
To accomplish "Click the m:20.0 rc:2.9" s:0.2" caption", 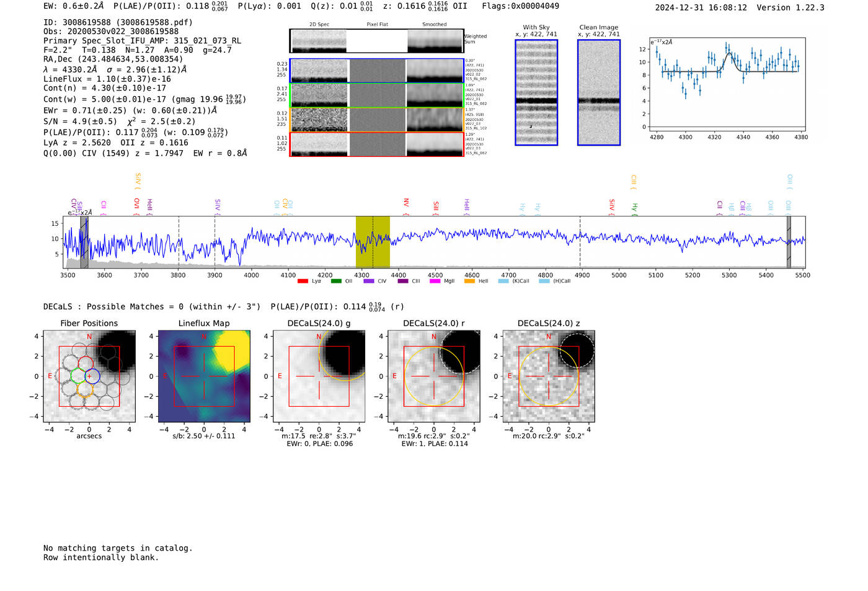I will 549,436.
